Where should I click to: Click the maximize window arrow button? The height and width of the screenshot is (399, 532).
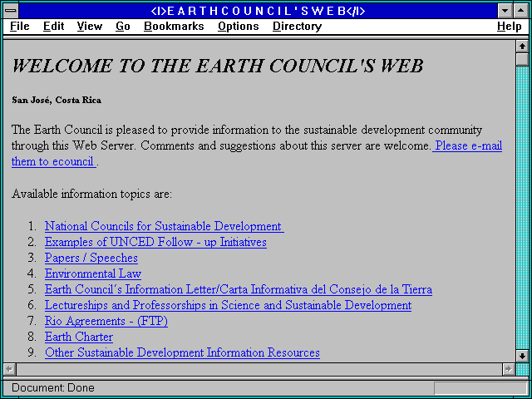(x=521, y=11)
